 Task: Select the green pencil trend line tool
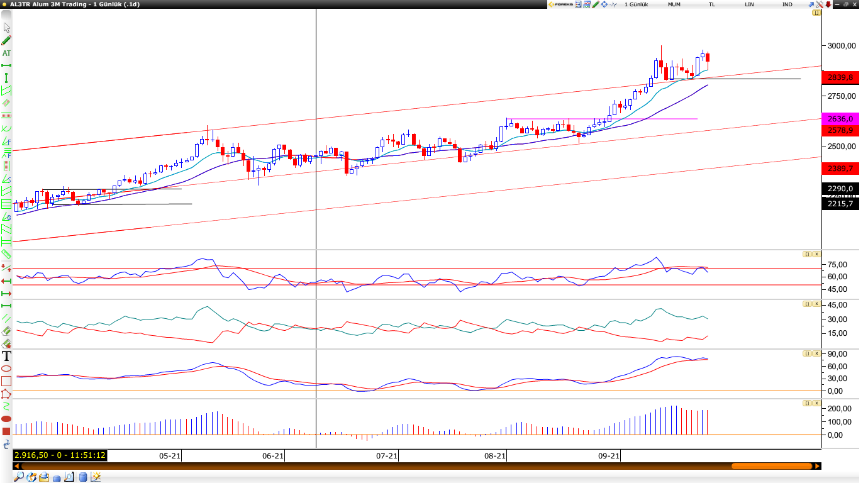point(7,40)
